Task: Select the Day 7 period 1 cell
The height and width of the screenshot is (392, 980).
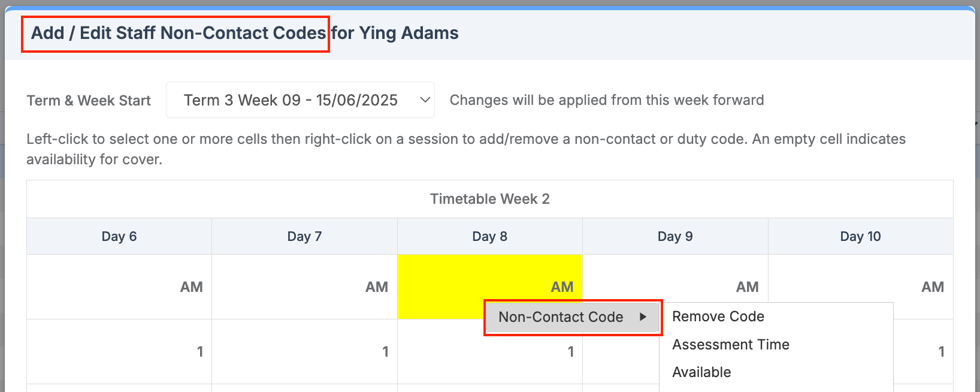Action: click(304, 351)
